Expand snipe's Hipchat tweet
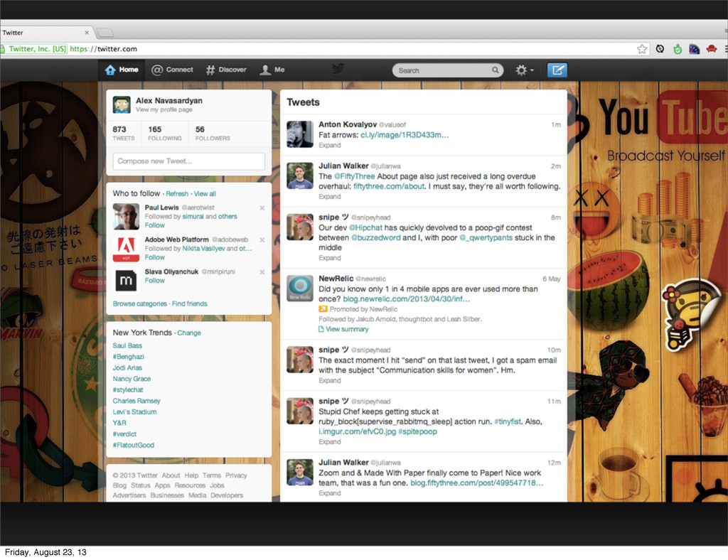The height and width of the screenshot is (560, 728). click(x=330, y=258)
